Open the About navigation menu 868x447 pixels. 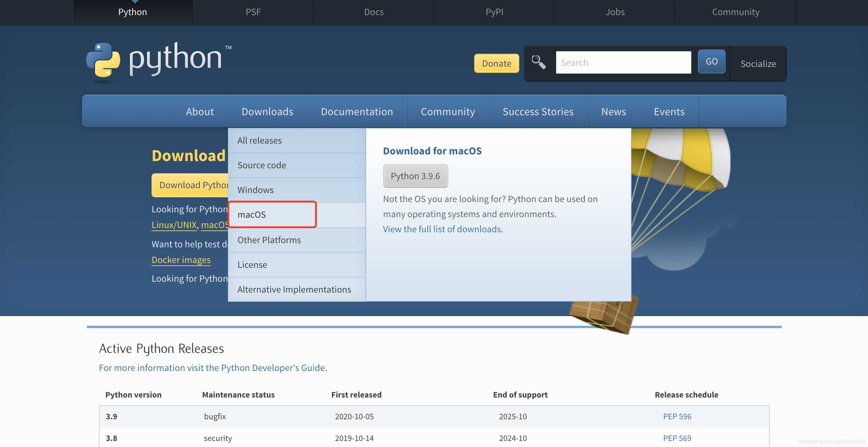pyautogui.click(x=200, y=112)
